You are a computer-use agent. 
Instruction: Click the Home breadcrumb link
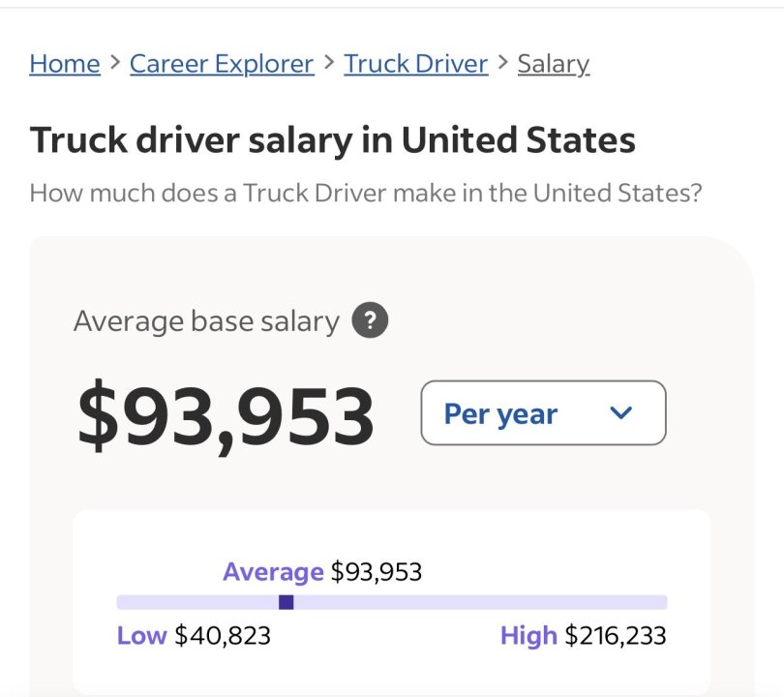65,64
